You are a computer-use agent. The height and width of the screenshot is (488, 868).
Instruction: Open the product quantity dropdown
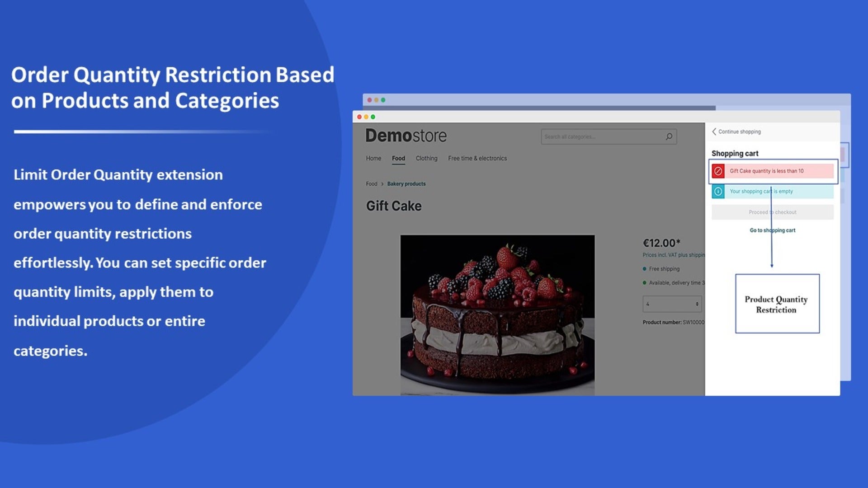click(672, 304)
